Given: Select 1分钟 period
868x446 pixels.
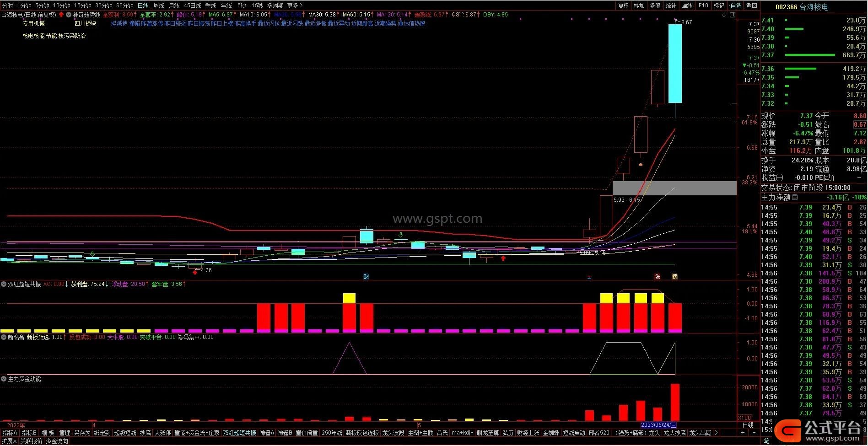Looking at the screenshot, I should [x=24, y=5].
